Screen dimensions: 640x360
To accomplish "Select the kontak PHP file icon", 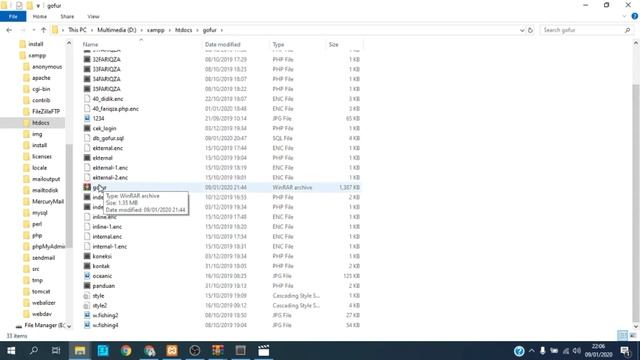I will tap(87, 266).
